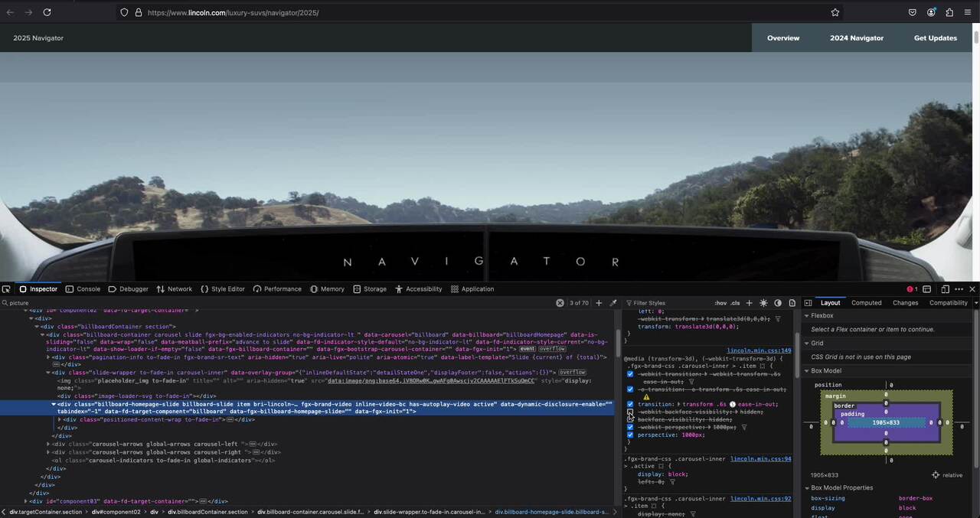Expand the component03 div node
980x518 pixels.
coord(25,501)
